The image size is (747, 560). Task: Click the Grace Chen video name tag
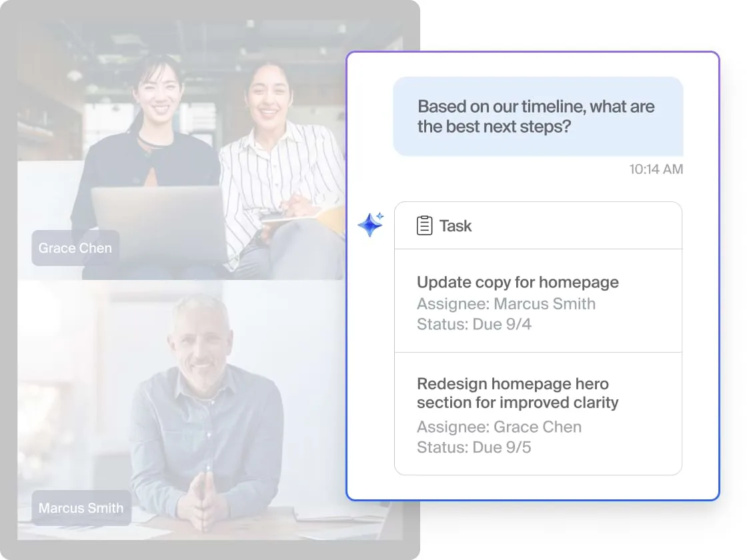coord(75,248)
